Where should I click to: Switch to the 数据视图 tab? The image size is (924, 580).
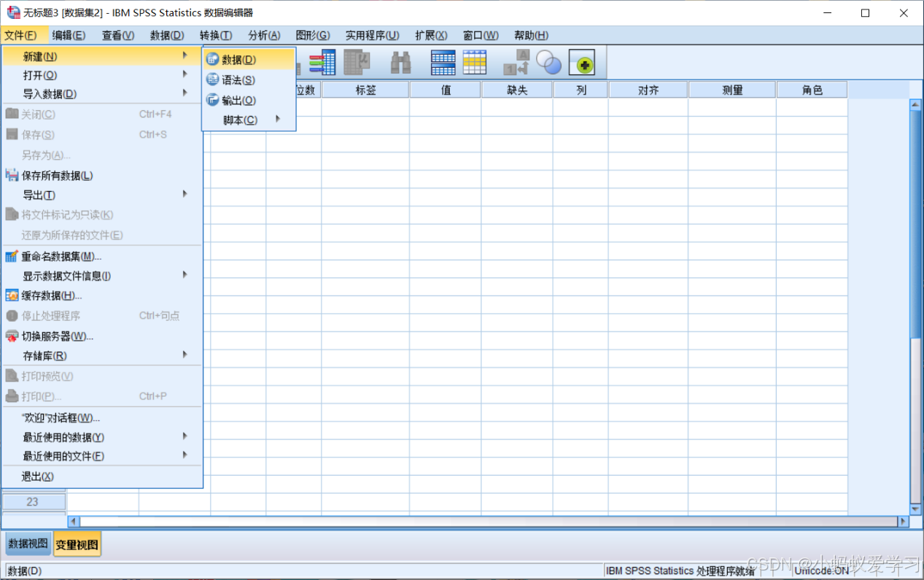(28, 544)
